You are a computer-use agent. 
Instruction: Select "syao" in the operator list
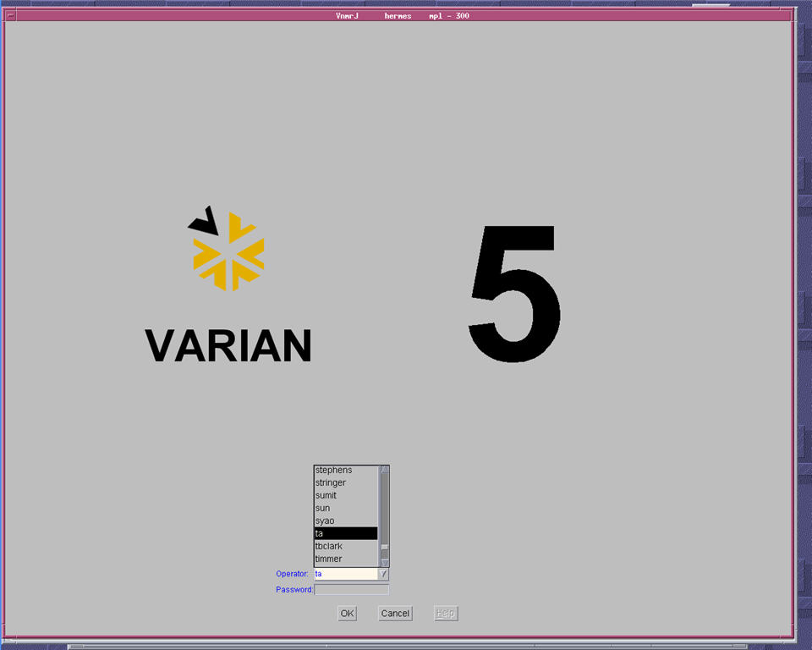(346, 521)
